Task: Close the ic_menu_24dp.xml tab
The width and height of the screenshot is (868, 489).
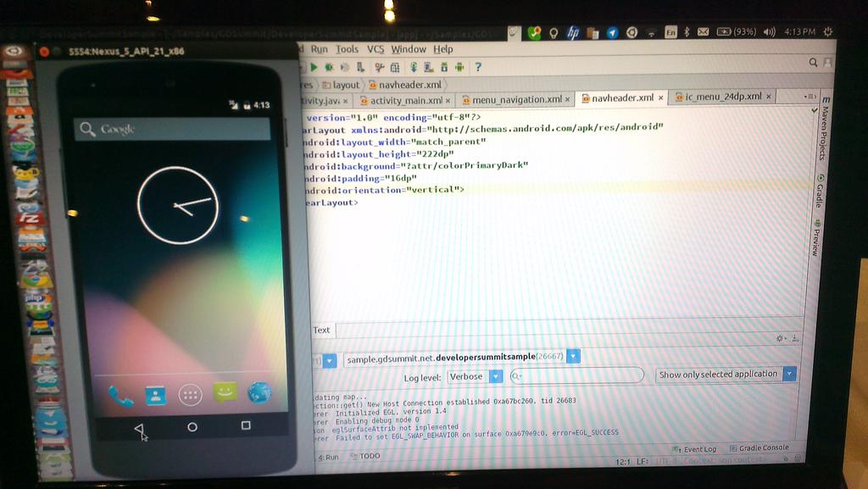Action: (x=768, y=97)
